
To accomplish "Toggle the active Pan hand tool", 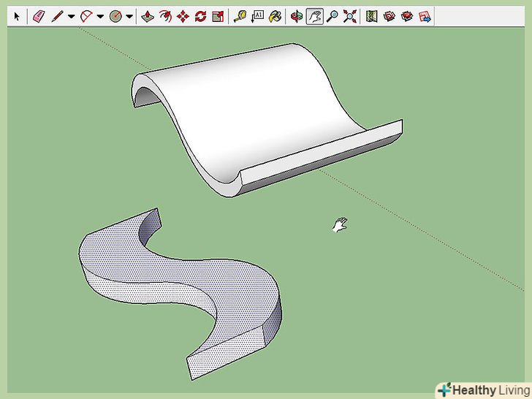I will 314,16.
